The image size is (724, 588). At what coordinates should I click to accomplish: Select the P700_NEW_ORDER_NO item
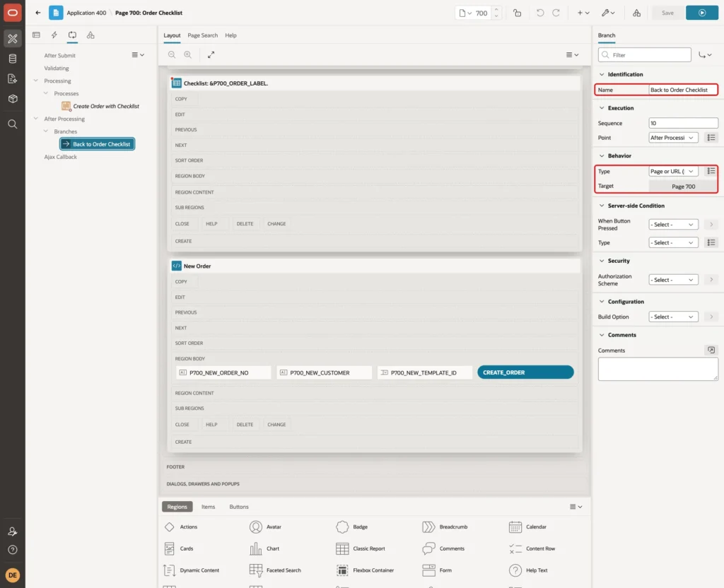223,372
